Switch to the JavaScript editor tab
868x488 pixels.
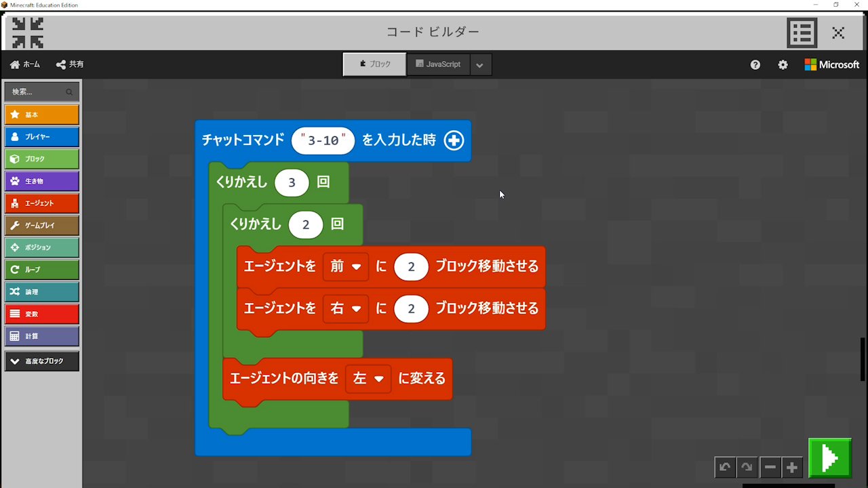pos(438,64)
